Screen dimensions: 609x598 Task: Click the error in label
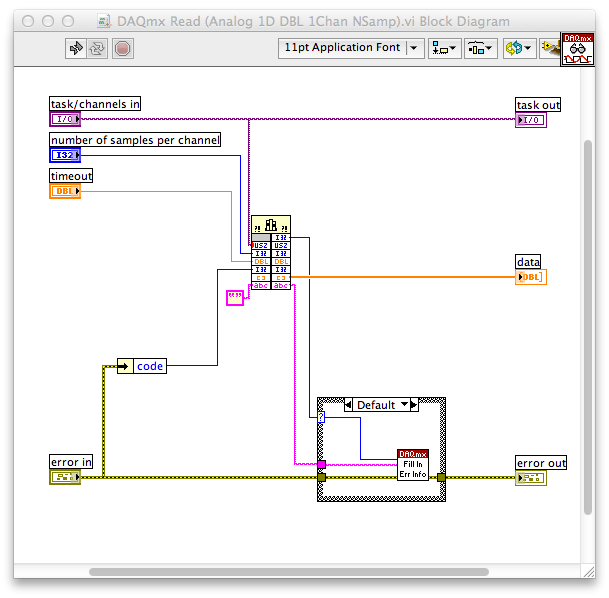pyautogui.click(x=71, y=462)
